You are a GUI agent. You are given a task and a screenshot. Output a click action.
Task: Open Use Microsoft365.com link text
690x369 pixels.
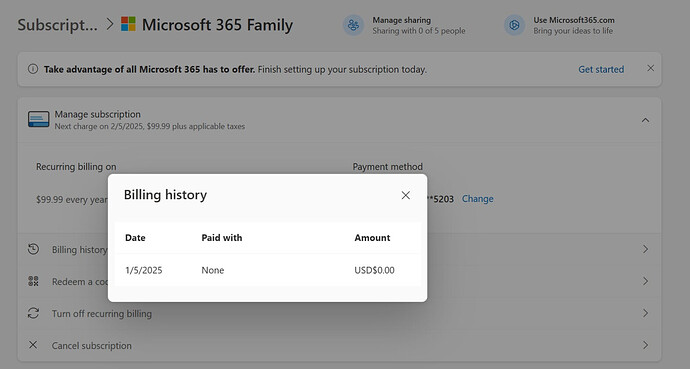click(x=574, y=20)
